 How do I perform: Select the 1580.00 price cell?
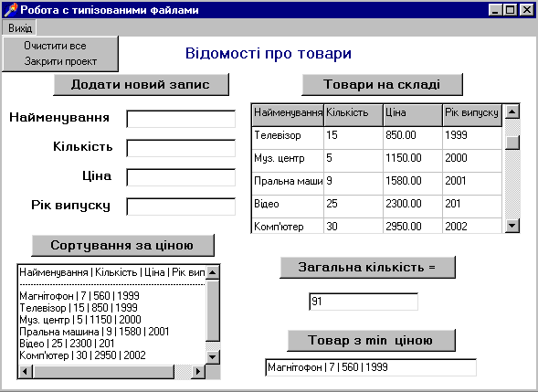413,184
